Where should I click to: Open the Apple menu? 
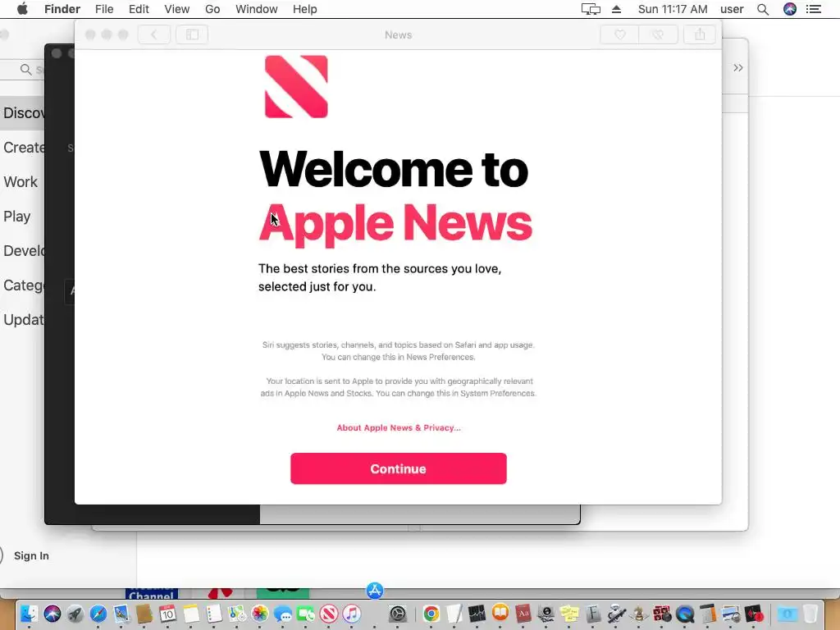[22, 9]
